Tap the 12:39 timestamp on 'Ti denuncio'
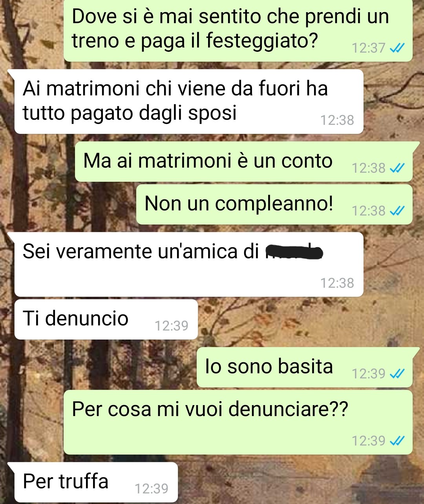 pos(171,326)
